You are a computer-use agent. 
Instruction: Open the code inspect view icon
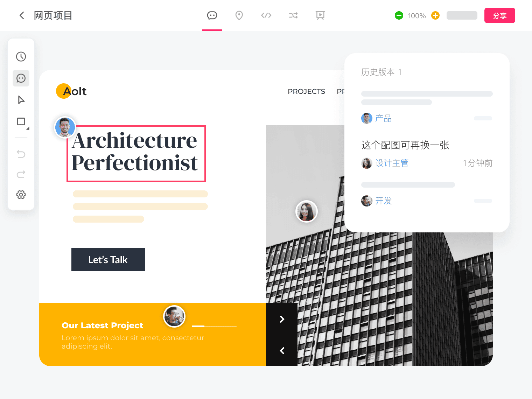(x=266, y=15)
